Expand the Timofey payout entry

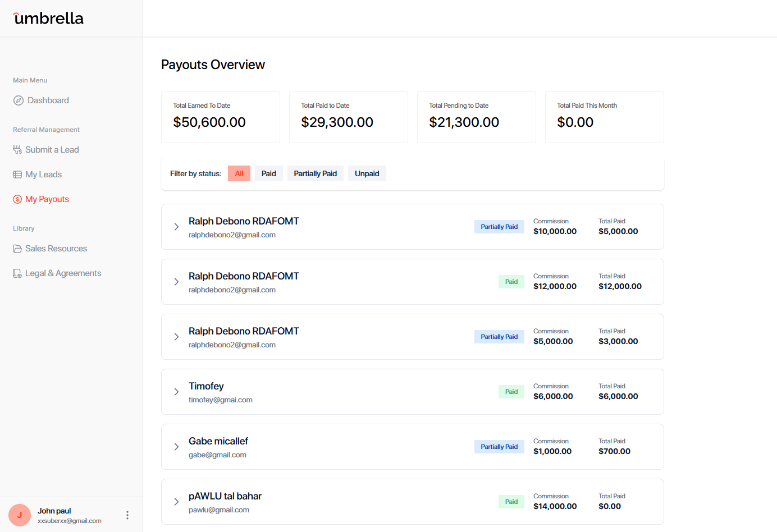click(176, 392)
